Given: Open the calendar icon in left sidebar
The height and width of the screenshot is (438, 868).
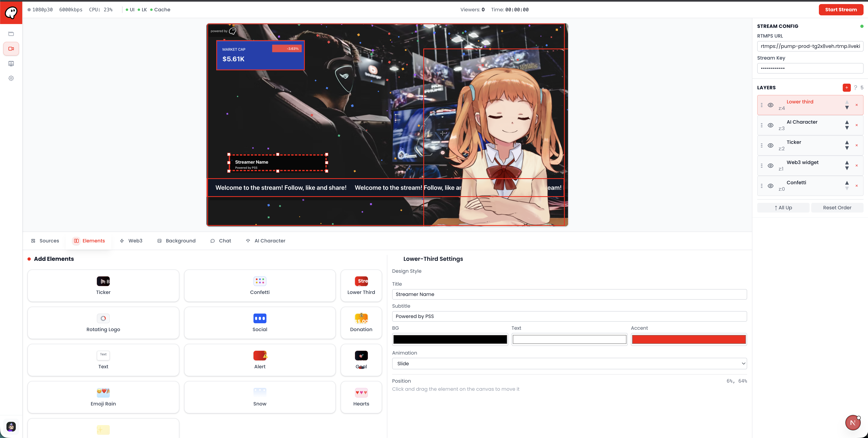Looking at the screenshot, I should (x=11, y=34).
